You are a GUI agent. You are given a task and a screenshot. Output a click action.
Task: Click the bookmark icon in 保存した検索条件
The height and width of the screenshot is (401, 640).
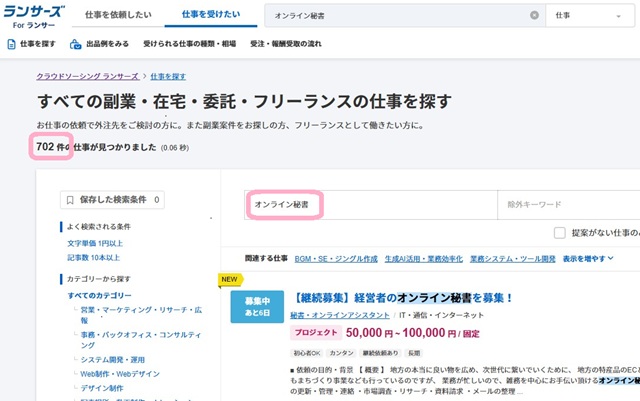pyautogui.click(x=69, y=200)
